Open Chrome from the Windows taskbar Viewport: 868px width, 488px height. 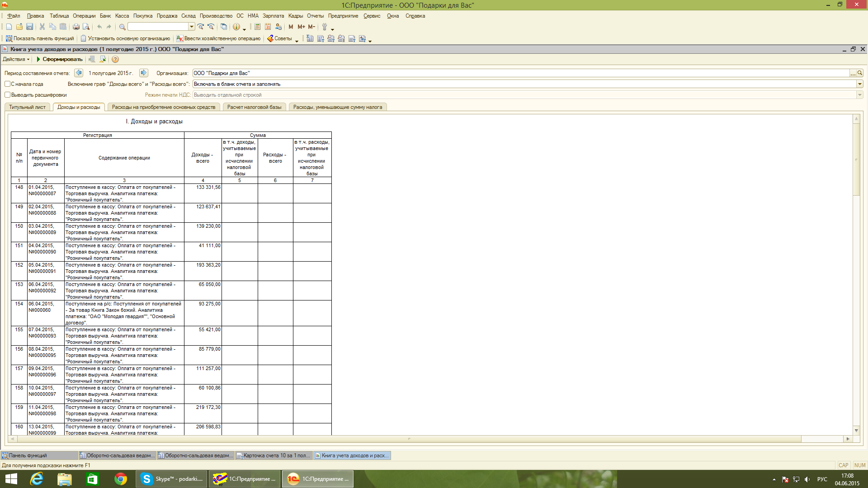click(x=120, y=479)
